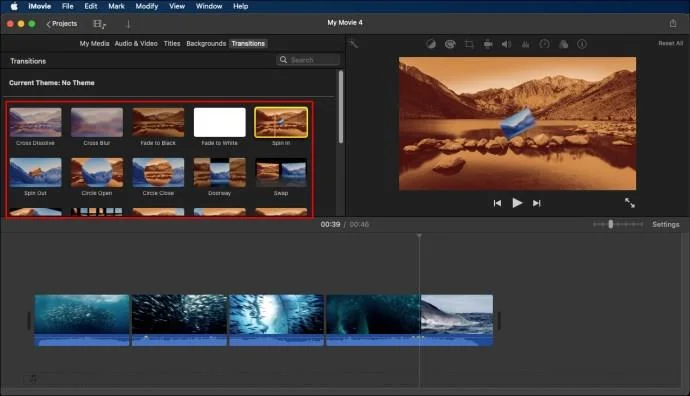Select the Transitions tab
Image resolution: width=690 pixels, height=396 pixels.
pyautogui.click(x=248, y=43)
